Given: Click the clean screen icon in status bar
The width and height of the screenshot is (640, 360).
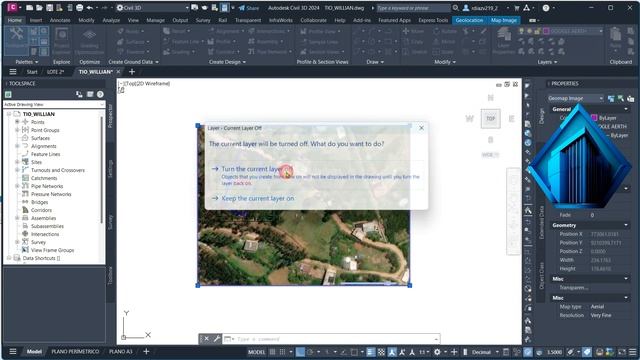Looking at the screenshot, I should (622, 352).
